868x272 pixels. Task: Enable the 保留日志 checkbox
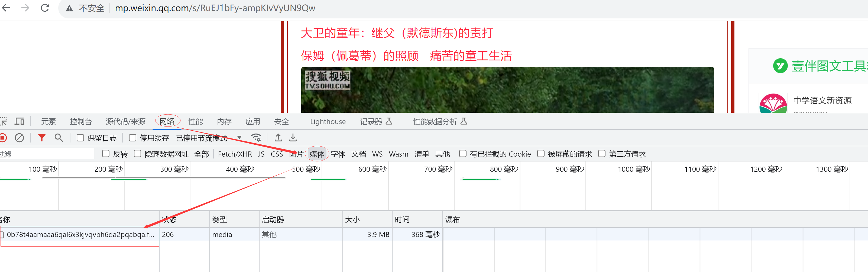click(80, 138)
